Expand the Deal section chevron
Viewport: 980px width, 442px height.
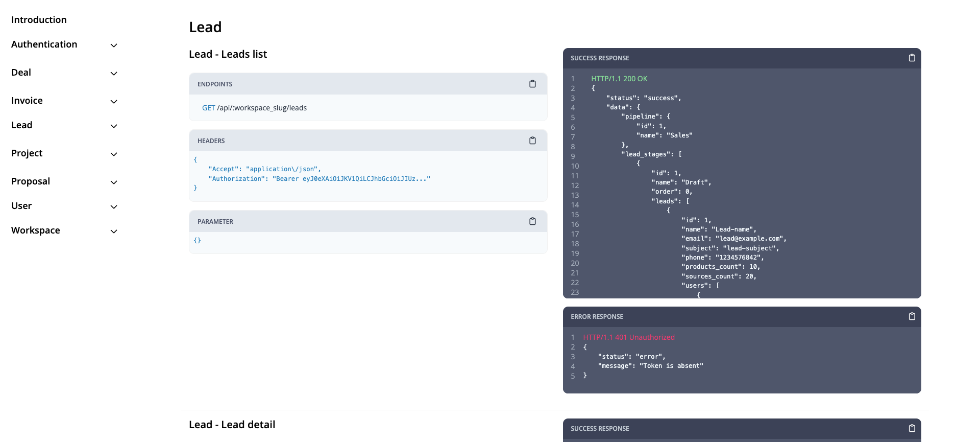click(114, 74)
